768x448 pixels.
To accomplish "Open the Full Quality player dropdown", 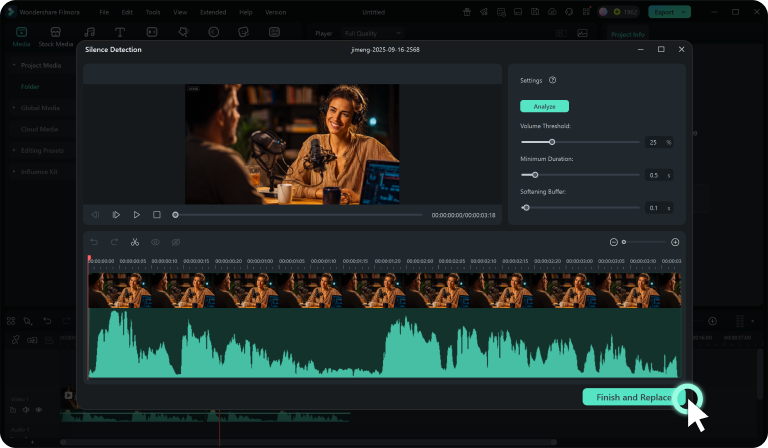I will pyautogui.click(x=372, y=33).
